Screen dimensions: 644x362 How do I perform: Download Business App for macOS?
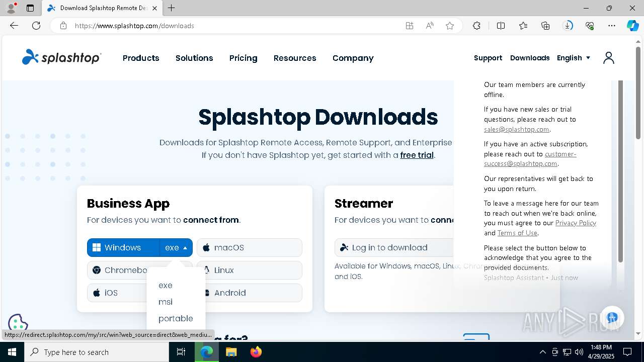pos(250,247)
